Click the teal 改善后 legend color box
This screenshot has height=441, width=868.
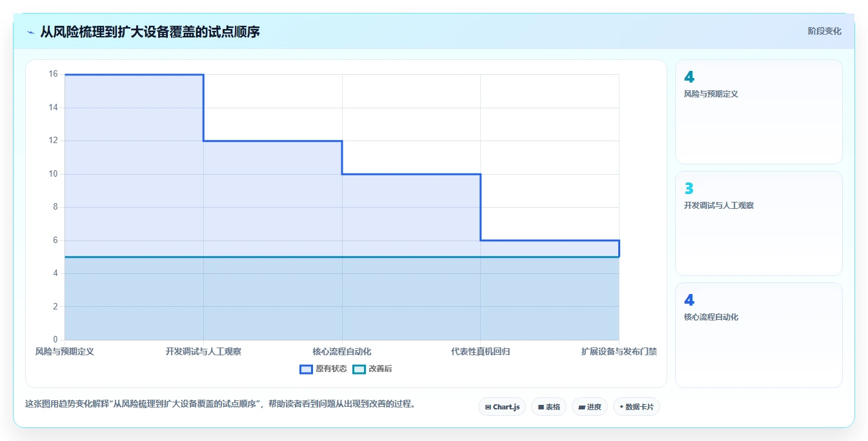click(x=359, y=369)
